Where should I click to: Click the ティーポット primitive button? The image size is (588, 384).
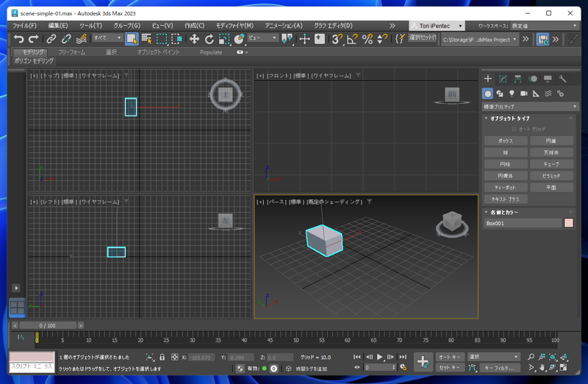tap(505, 188)
